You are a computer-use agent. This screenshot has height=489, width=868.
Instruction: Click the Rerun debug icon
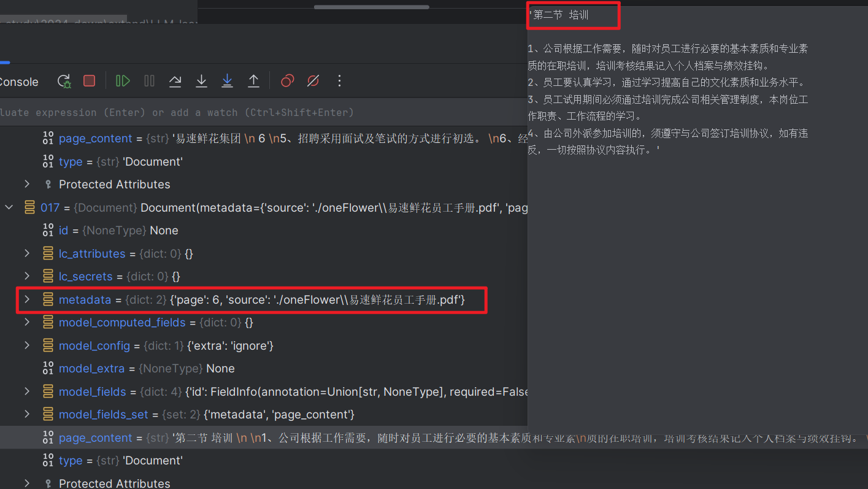(x=64, y=81)
